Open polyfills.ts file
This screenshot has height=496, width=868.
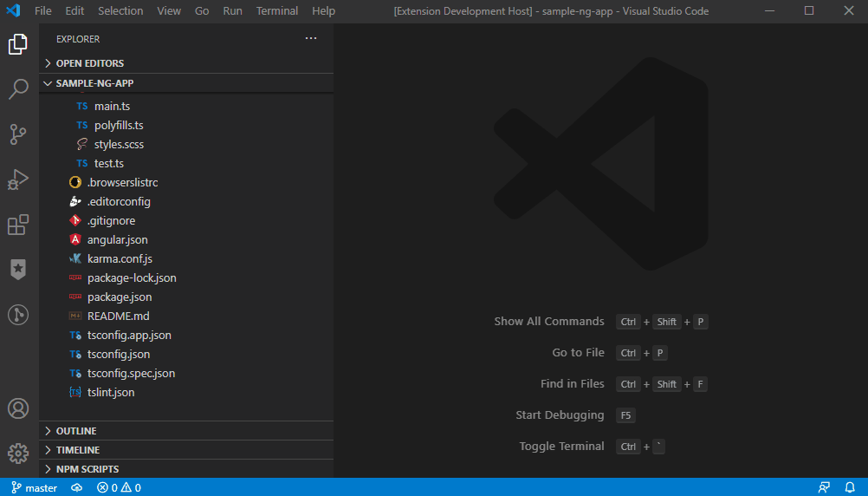click(186, 125)
